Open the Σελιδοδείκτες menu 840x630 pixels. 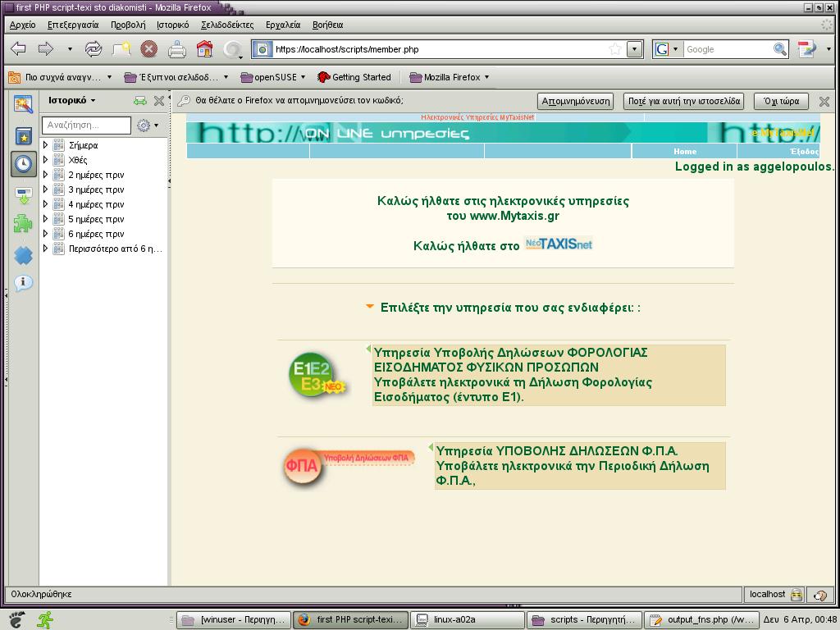(227, 25)
